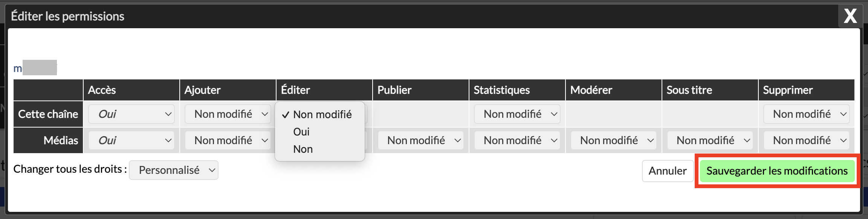Open Publier dropdown for Médias row

pyautogui.click(x=420, y=140)
